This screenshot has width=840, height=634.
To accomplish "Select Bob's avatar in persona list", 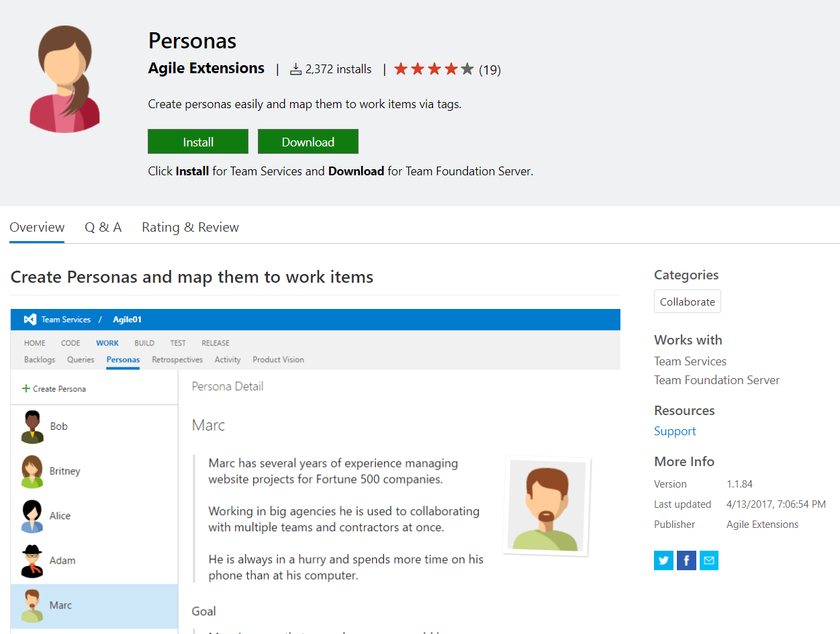I will 32,427.
